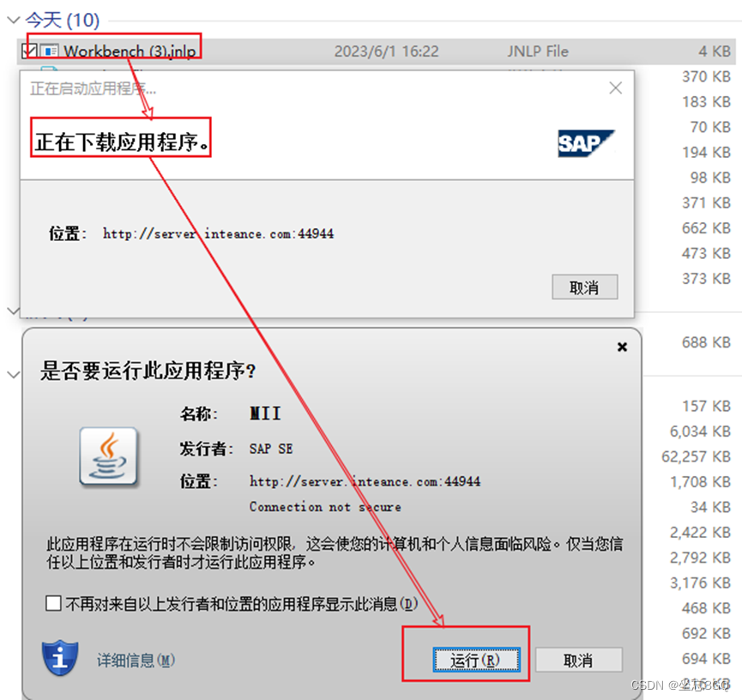This screenshot has height=700, width=742.
Task: Click 取消 in the download progress dialog
Action: pos(584,287)
